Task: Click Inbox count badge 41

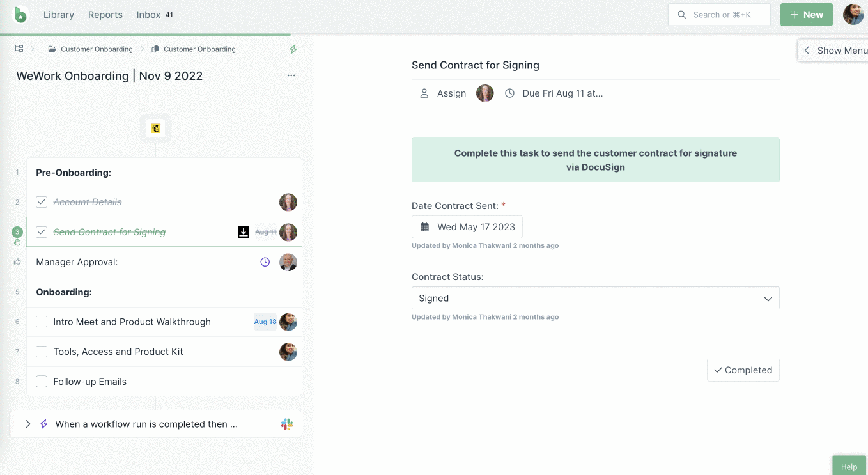Action: coord(169,15)
